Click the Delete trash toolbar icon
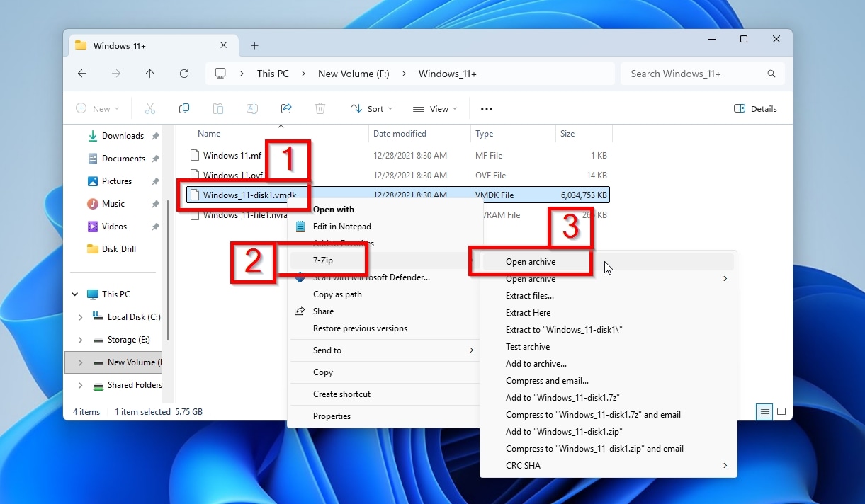Image resolution: width=865 pixels, height=504 pixels. 320,108
